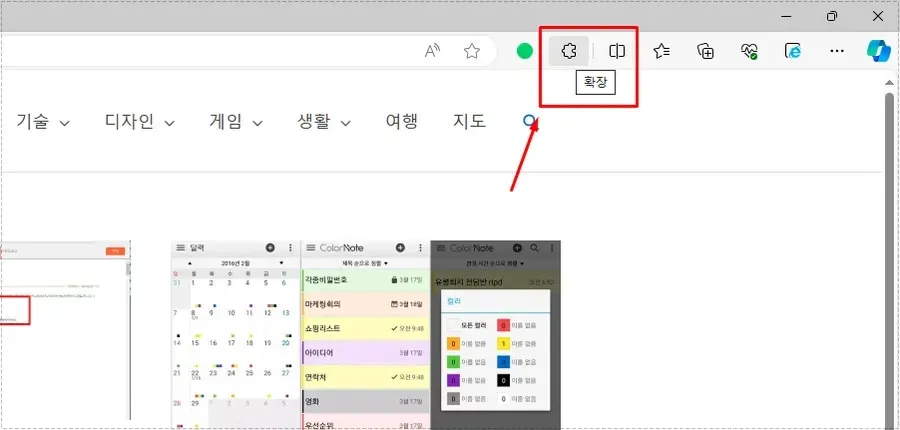
Task: Open the Favorites list icon
Action: [x=661, y=52]
